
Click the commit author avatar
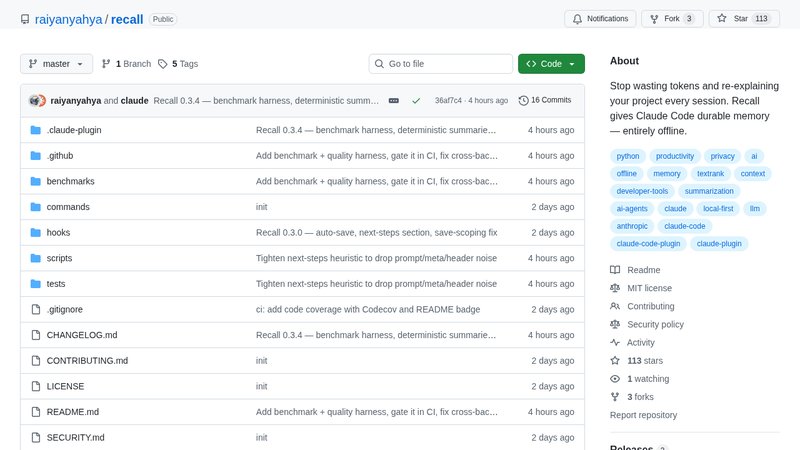point(37,101)
